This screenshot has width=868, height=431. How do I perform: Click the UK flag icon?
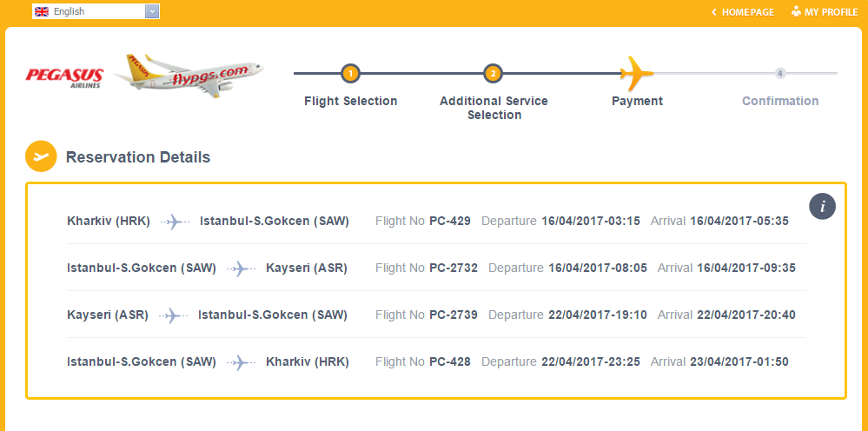pyautogui.click(x=41, y=11)
